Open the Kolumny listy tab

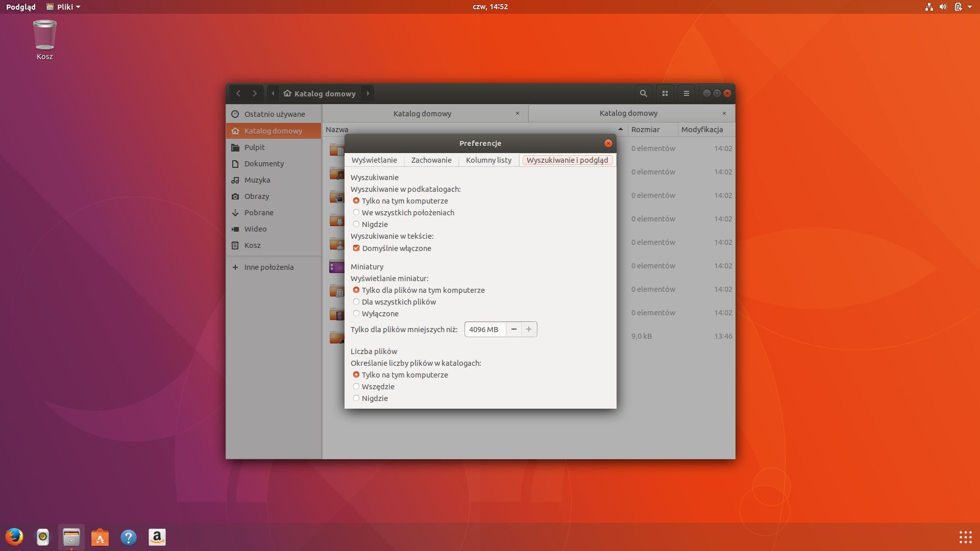pyautogui.click(x=488, y=160)
